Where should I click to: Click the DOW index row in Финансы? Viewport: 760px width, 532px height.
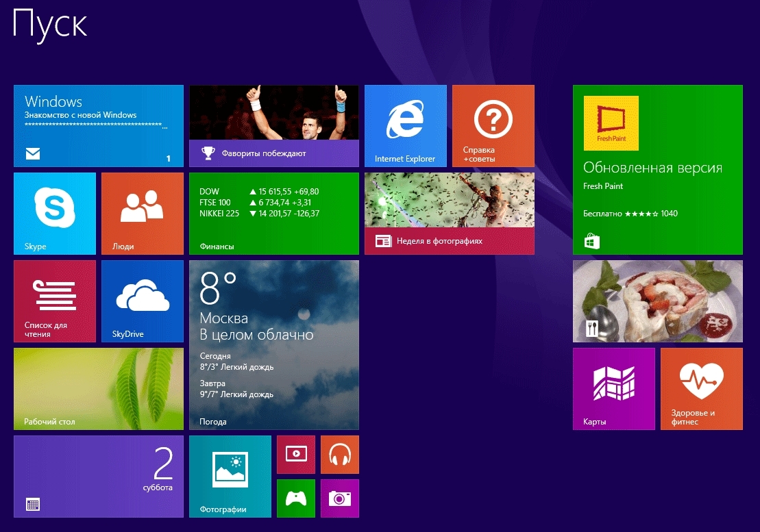259,192
